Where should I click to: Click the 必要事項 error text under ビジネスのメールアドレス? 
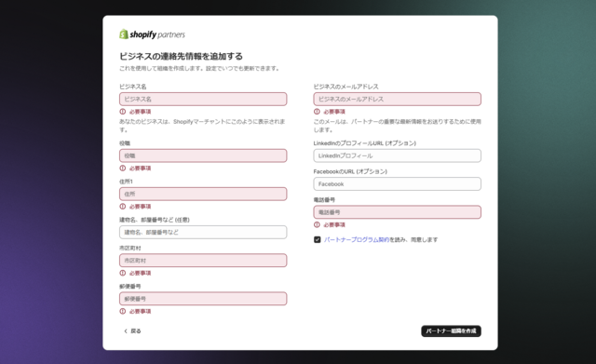tap(334, 112)
